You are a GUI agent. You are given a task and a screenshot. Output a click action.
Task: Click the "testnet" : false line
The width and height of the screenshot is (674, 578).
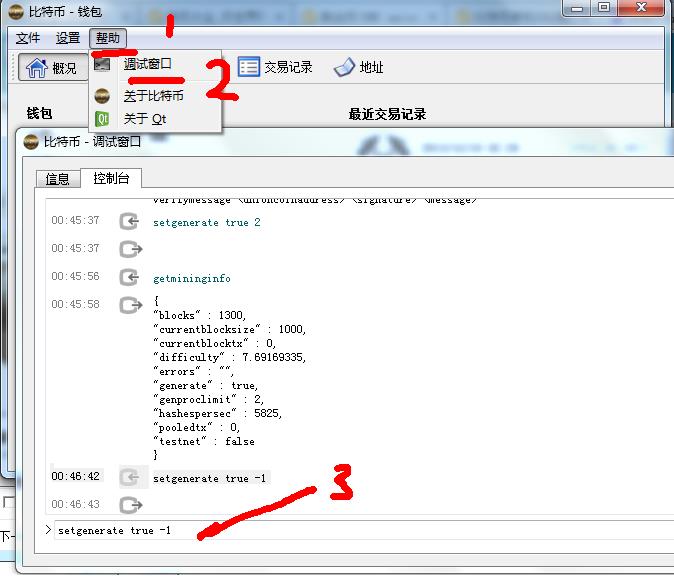[x=204, y=441]
